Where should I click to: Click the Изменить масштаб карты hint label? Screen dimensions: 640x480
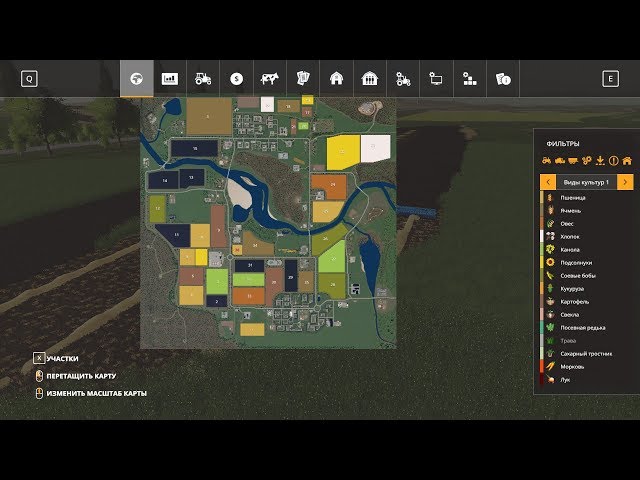pyautogui.click(x=96, y=393)
